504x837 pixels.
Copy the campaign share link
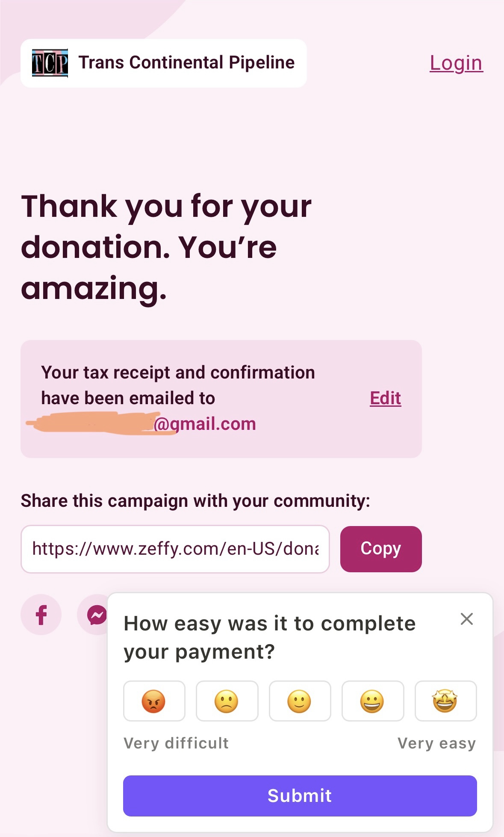tap(380, 549)
